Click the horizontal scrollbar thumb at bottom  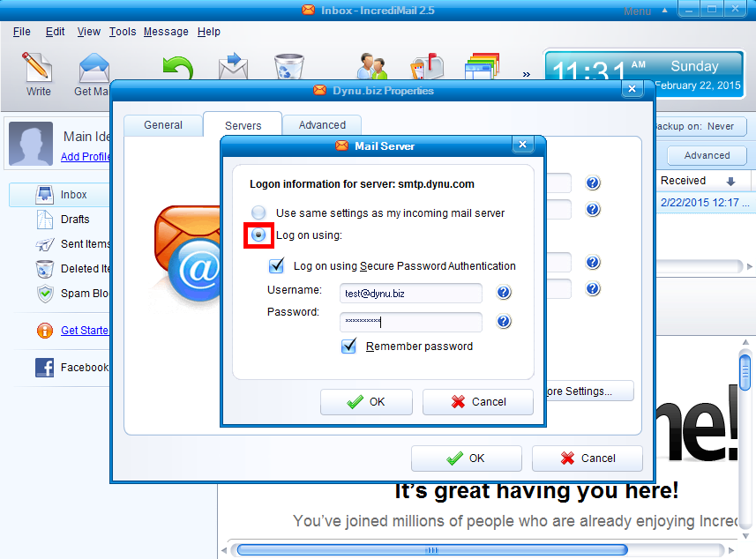point(432,550)
